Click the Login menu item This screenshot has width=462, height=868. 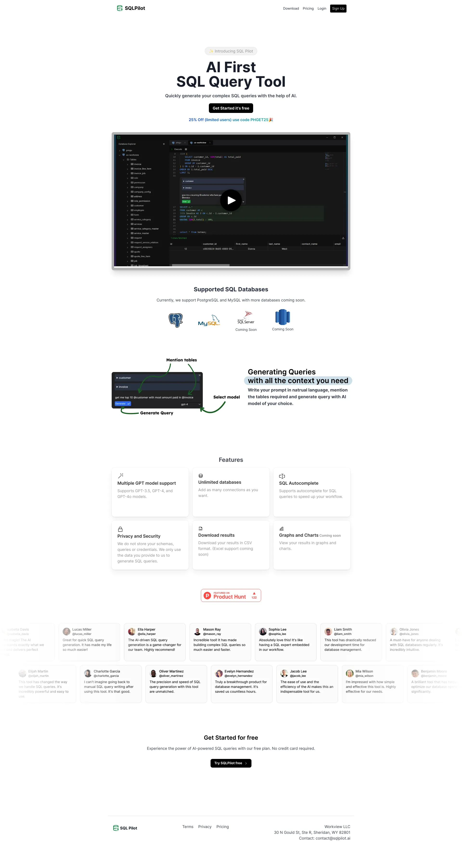pyautogui.click(x=322, y=8)
